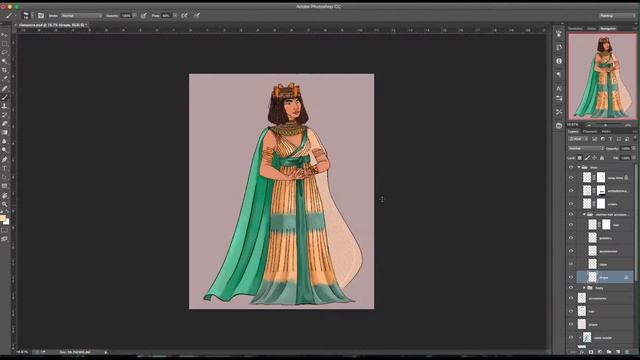Select the Eyedropper tool

[4, 79]
